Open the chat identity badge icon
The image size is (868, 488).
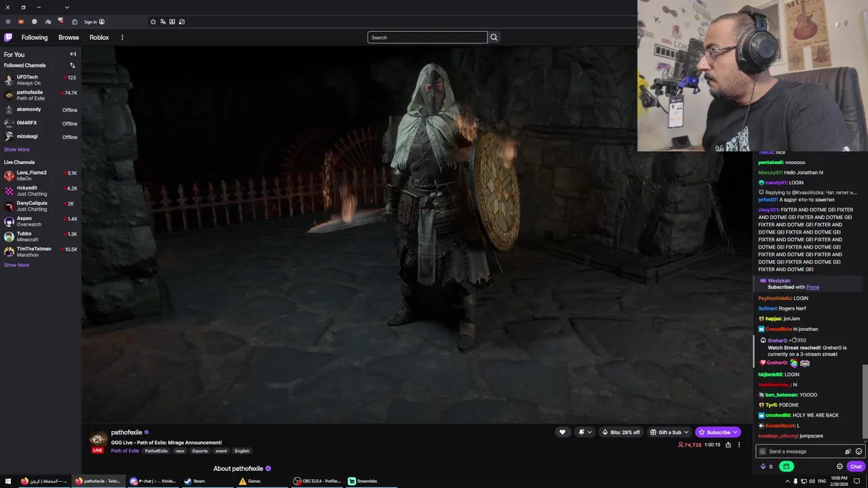(762, 451)
